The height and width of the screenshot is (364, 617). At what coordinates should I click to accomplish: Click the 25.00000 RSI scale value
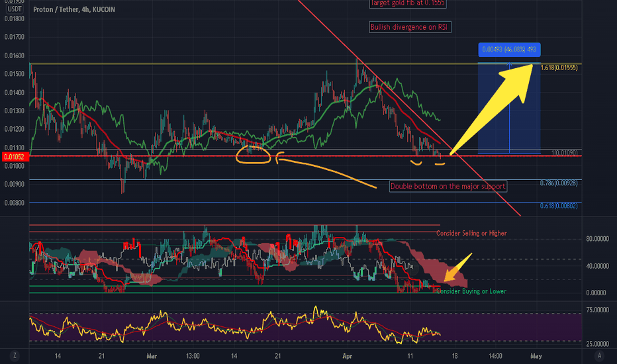coord(597,344)
